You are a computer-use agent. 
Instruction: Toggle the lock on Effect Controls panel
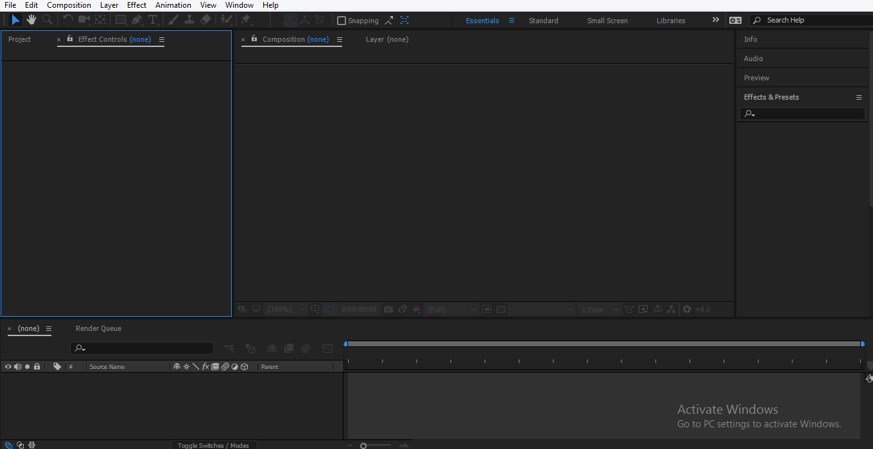click(70, 39)
